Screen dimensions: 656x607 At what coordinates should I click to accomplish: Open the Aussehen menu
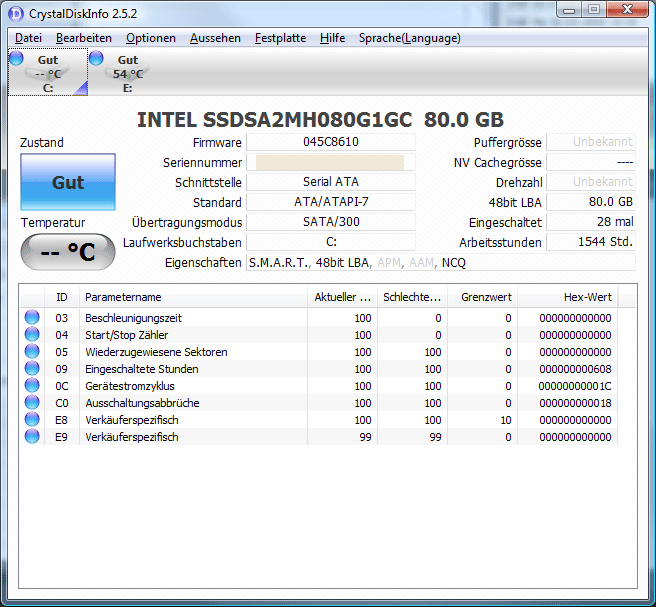(215, 38)
